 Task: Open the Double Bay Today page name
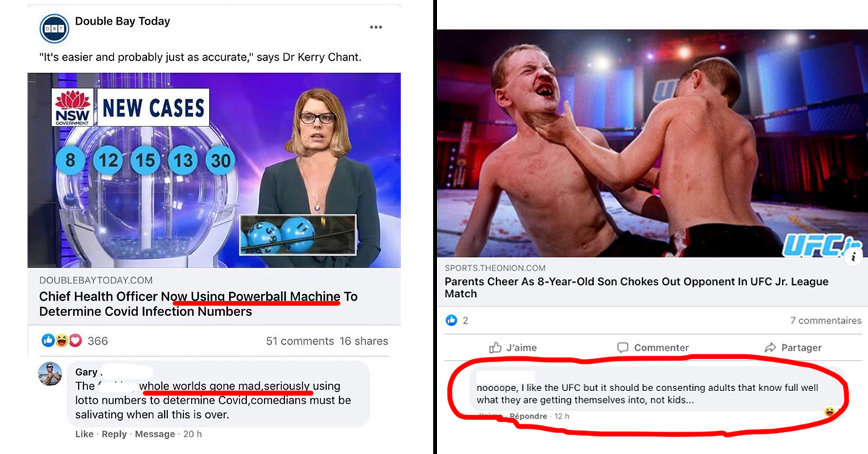pyautogui.click(x=122, y=21)
